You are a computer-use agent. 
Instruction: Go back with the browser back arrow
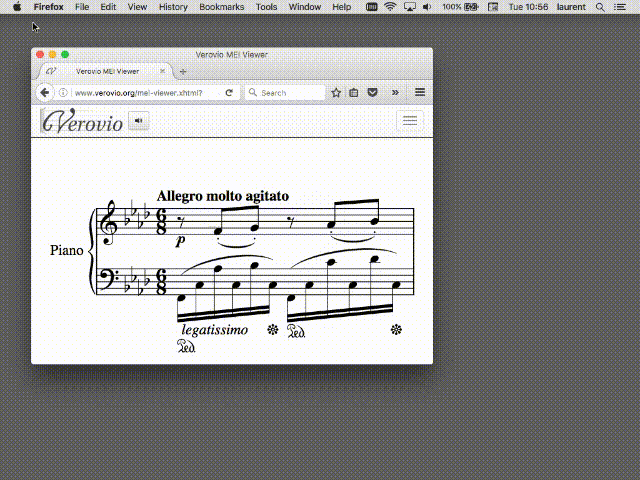pos(44,92)
